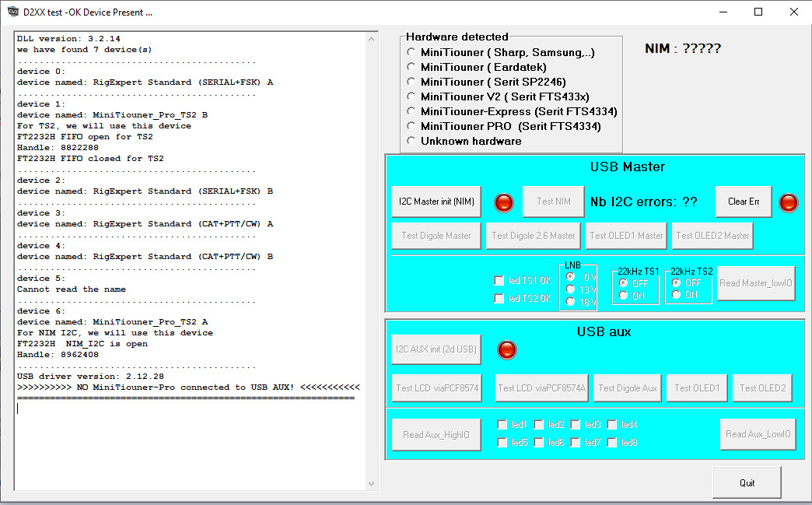Click the Read Aux_HighIO button

point(436,434)
